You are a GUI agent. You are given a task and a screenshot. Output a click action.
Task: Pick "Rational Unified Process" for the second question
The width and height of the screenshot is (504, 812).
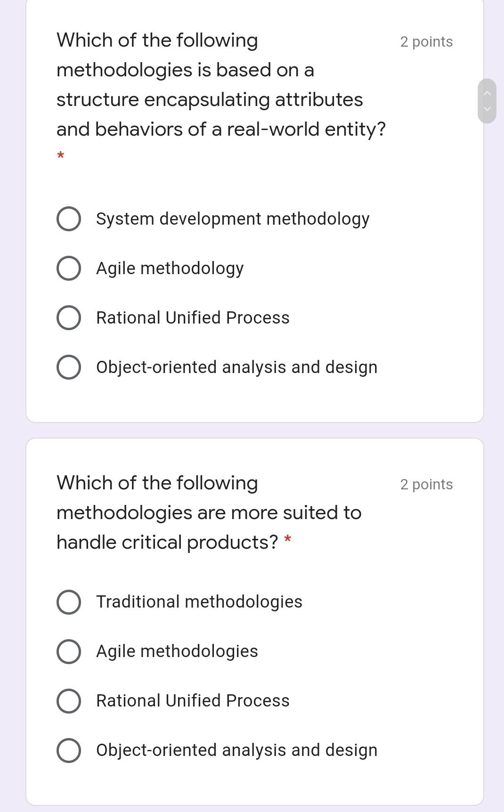pos(68,700)
